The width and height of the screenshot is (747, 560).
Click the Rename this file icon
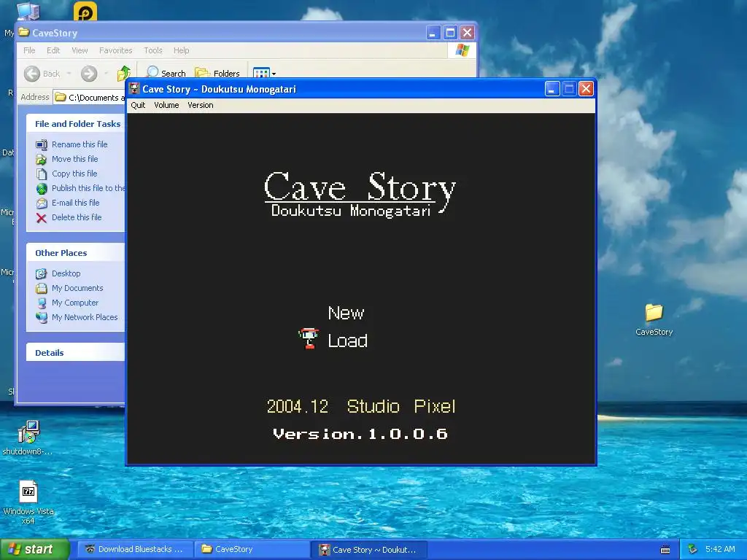pos(42,145)
